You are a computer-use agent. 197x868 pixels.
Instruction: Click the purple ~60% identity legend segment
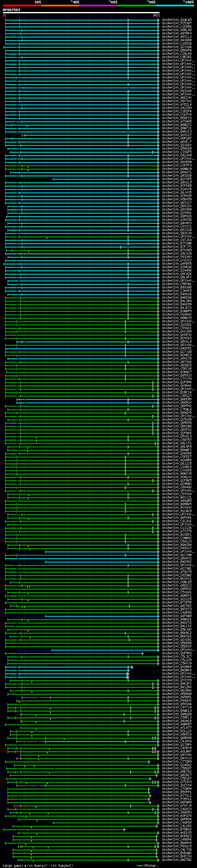[x=99, y=6]
